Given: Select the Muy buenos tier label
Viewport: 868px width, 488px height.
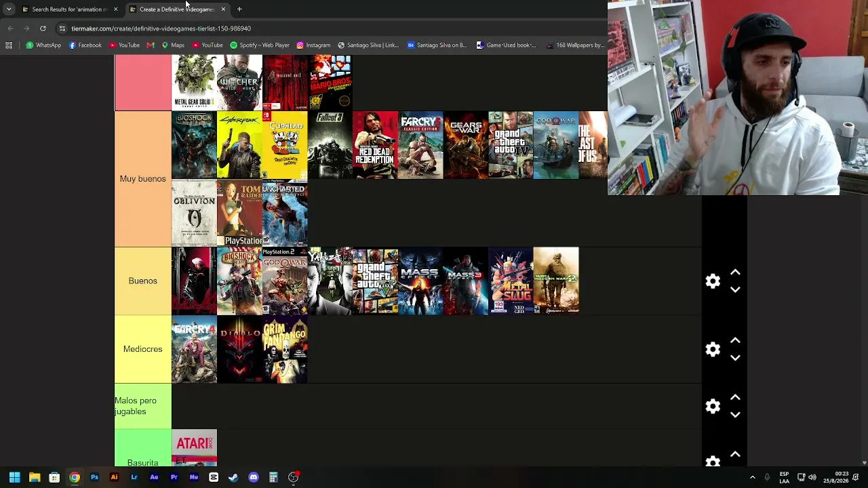Looking at the screenshot, I should [x=142, y=179].
